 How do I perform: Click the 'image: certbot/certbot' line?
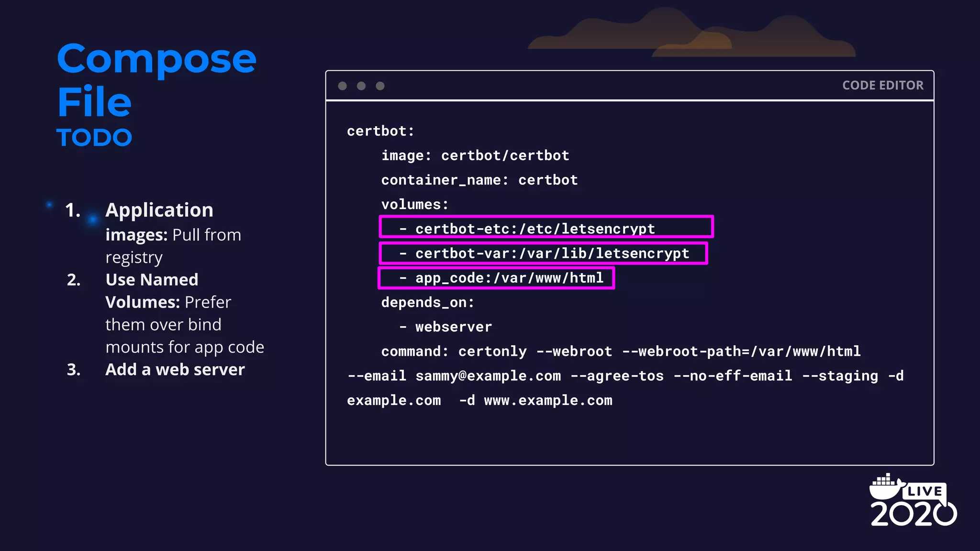tap(475, 155)
